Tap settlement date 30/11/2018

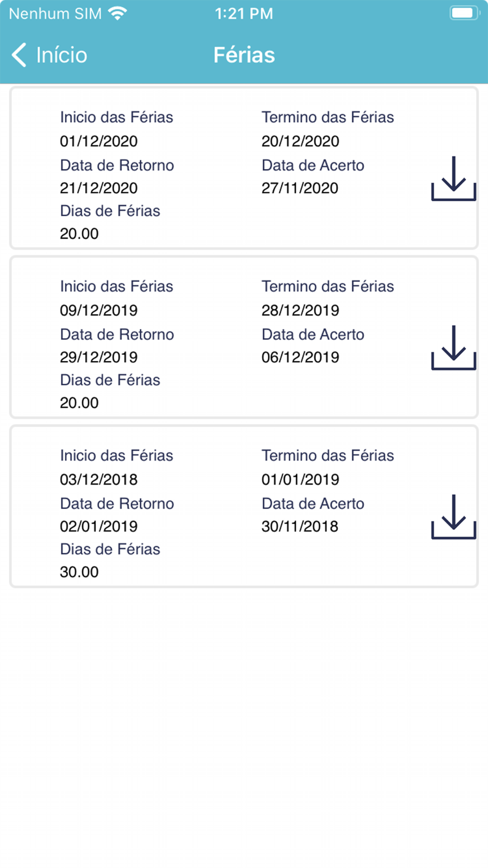tap(300, 526)
